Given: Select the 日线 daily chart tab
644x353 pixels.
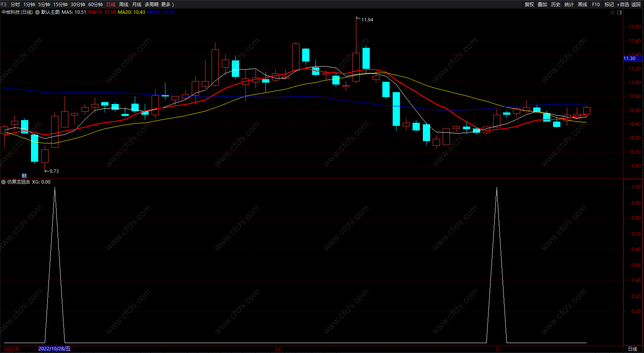Looking at the screenshot, I should coord(111,5).
